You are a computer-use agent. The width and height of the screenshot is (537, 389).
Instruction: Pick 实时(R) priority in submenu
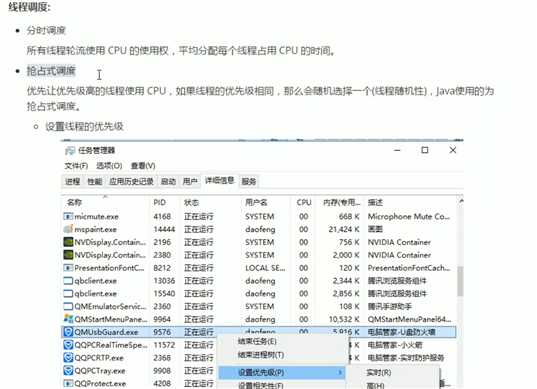pos(378,373)
